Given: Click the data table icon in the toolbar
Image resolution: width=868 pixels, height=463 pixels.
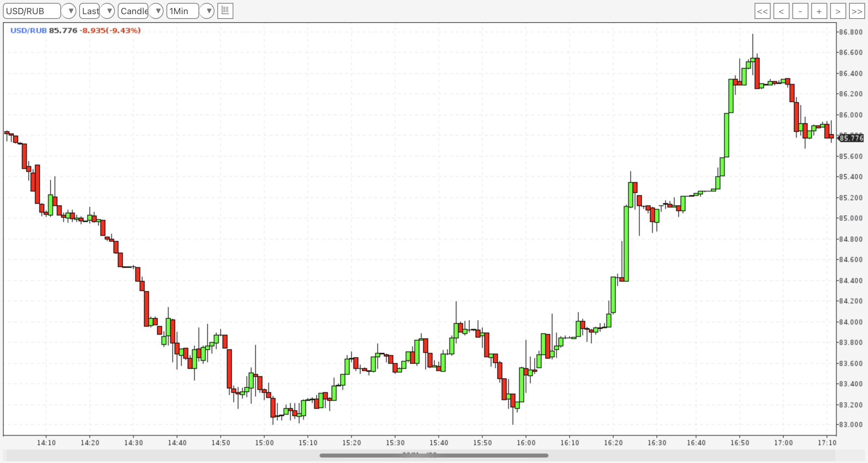Looking at the screenshot, I should pyautogui.click(x=225, y=11).
